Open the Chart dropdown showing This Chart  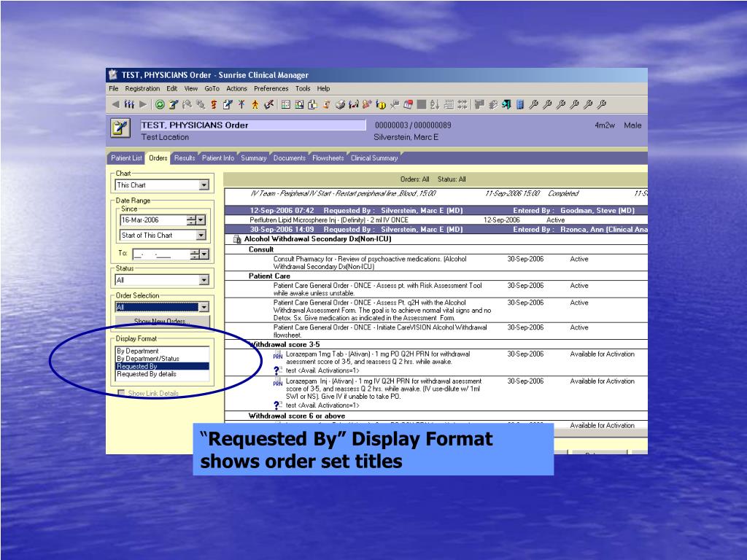point(204,184)
